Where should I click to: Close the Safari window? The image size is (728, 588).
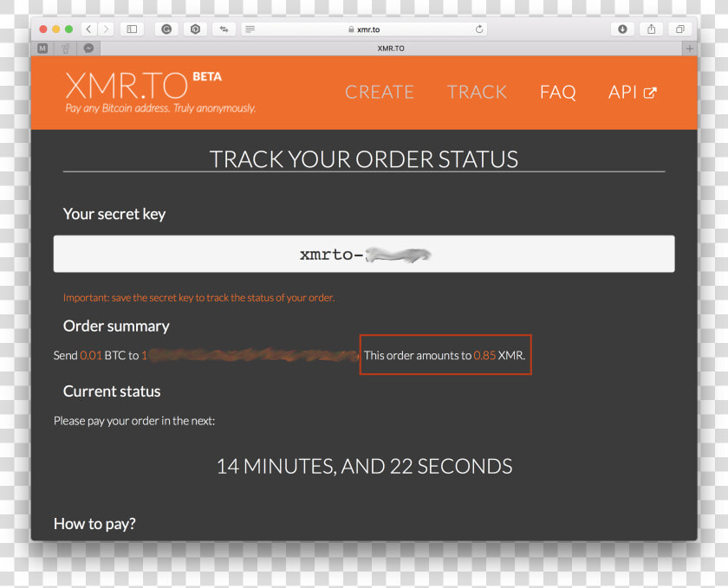pyautogui.click(x=43, y=29)
